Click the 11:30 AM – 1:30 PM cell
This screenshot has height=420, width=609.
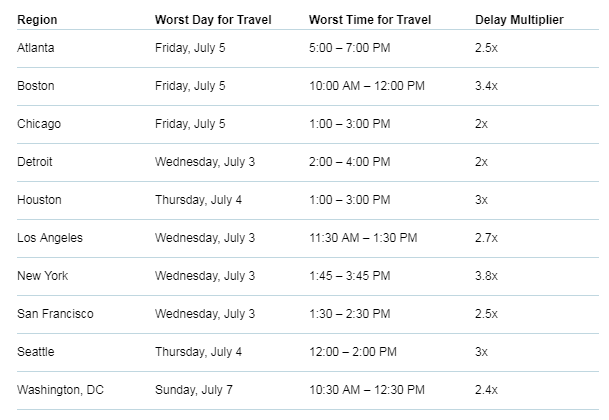click(363, 238)
